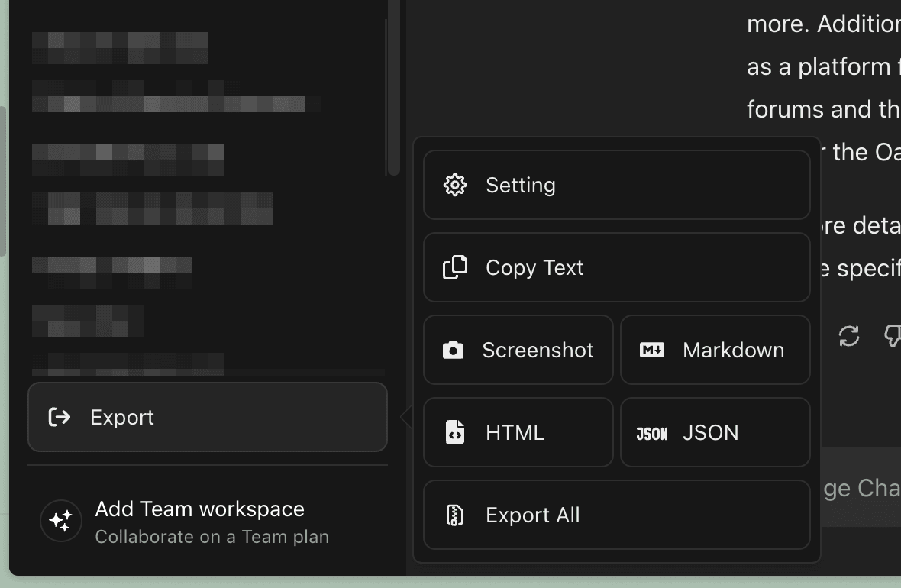The image size is (901, 588).
Task: Click the Markdown file-type icon
Action: pyautogui.click(x=652, y=350)
